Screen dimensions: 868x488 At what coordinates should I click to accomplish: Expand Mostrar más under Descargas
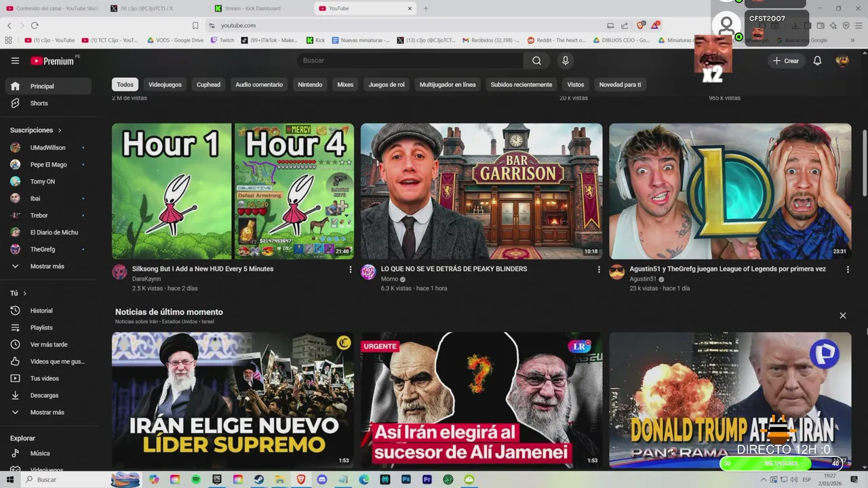[47, 412]
